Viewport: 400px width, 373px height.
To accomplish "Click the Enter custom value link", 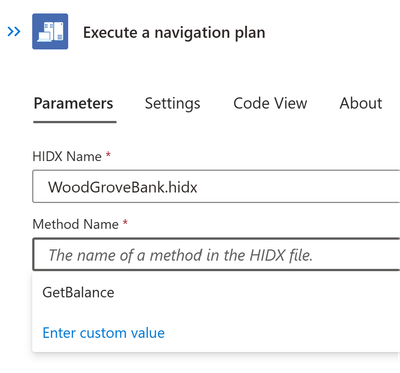I will 104,333.
